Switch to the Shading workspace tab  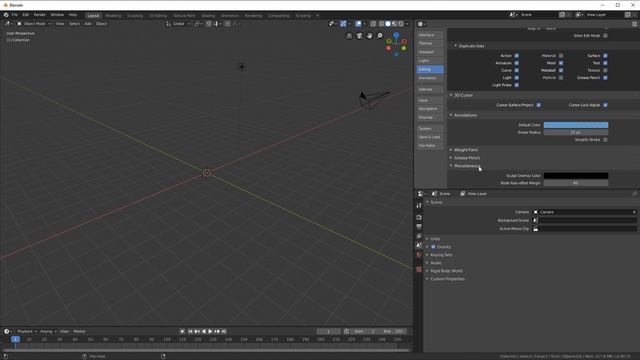click(x=208, y=16)
